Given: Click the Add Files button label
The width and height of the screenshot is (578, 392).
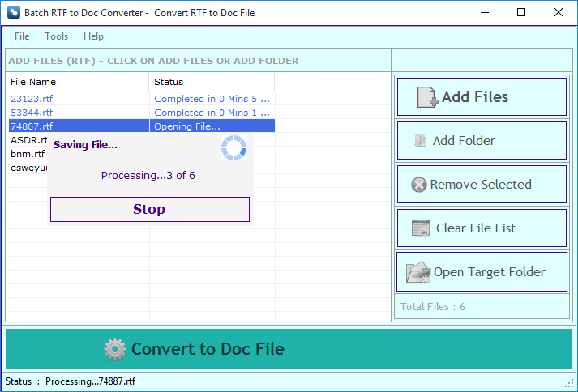Looking at the screenshot, I should point(475,97).
